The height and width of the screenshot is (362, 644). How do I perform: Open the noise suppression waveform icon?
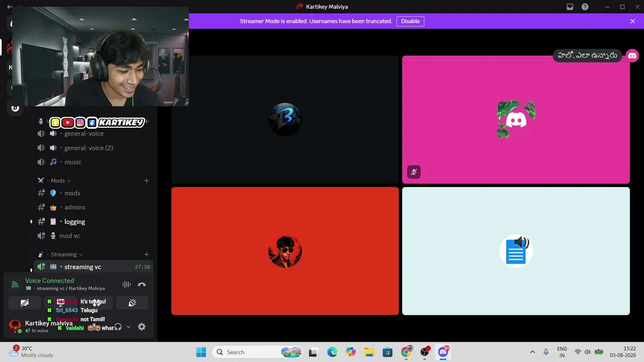tap(126, 285)
